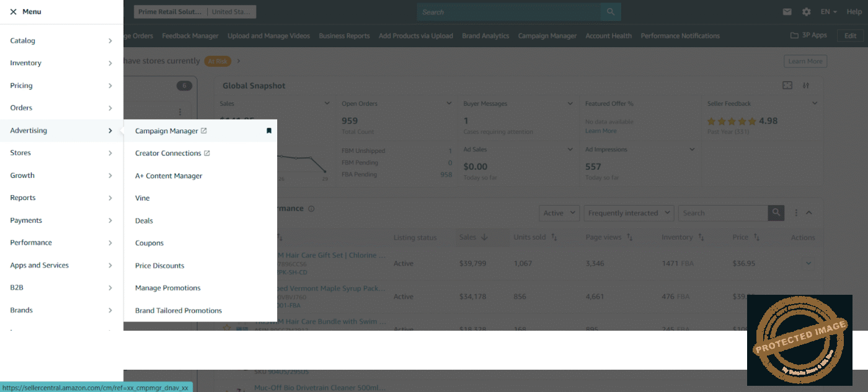Click the sort settings icon in Global Snapshot
Image resolution: width=868 pixels, height=392 pixels.
point(806,85)
